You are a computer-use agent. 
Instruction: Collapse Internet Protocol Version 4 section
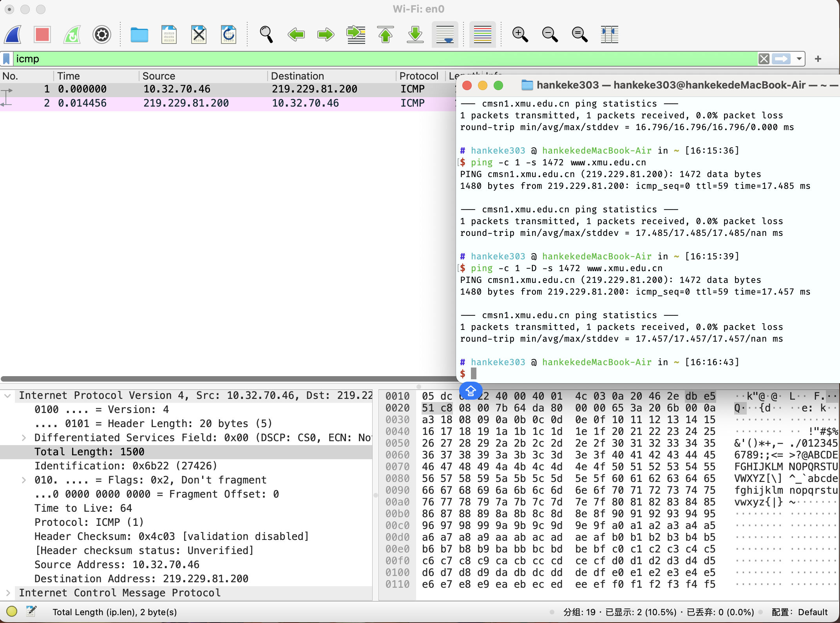click(7, 396)
